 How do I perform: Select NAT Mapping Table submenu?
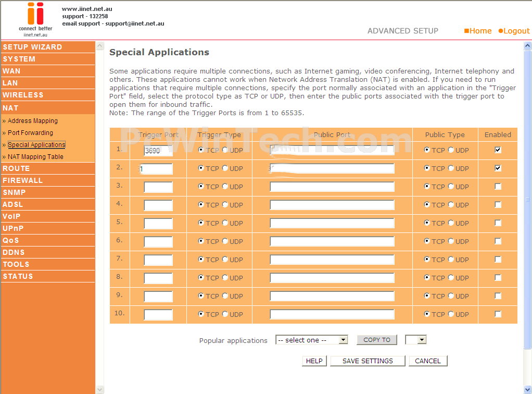point(35,156)
